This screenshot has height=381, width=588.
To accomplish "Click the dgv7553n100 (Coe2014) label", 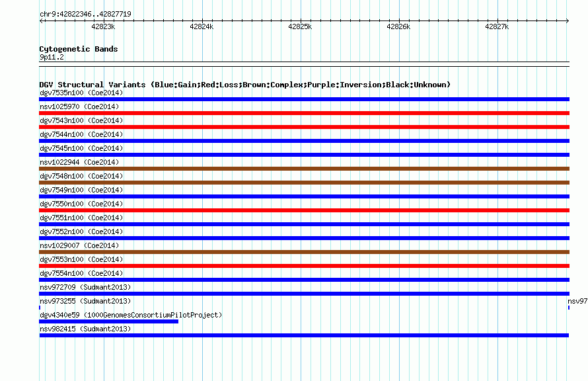I will 81,259.
